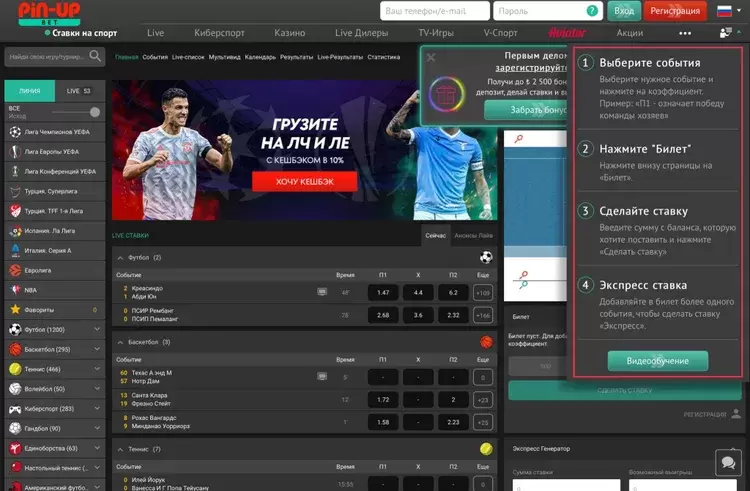Open Лига Европы УЕФА league
750x491 pixels.
[55, 152]
